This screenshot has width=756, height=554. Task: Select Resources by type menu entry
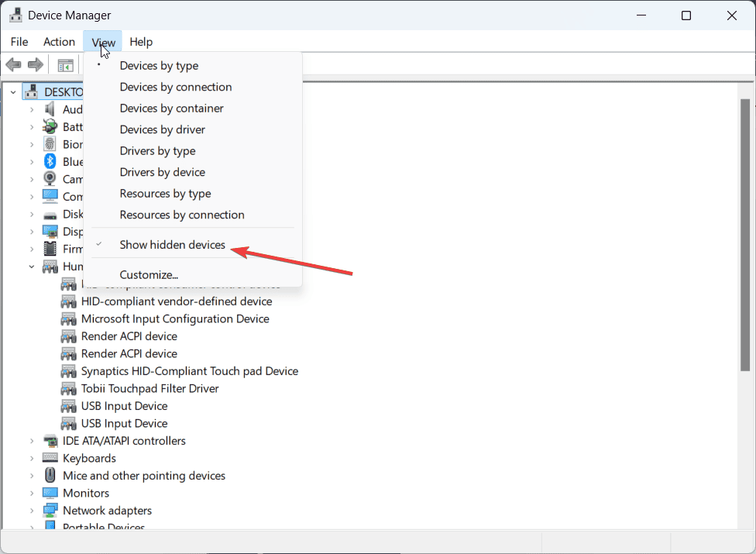[x=165, y=194]
